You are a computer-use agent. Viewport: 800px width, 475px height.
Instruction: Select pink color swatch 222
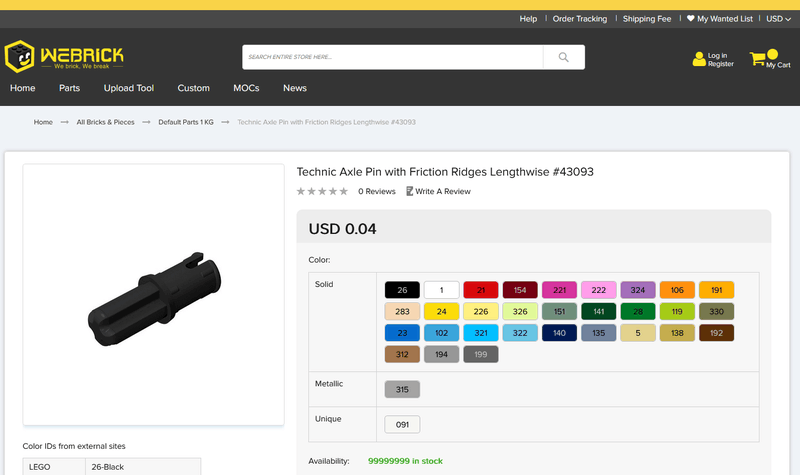[598, 290]
